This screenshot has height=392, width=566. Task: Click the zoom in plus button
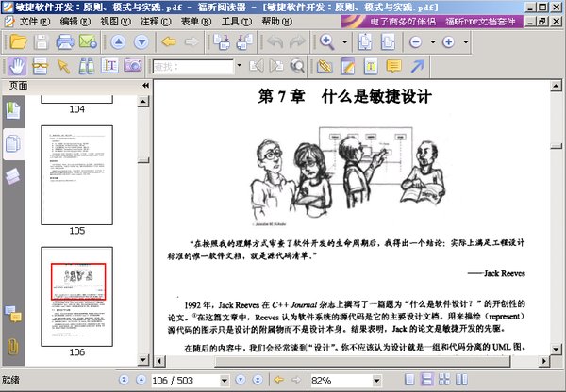click(x=448, y=42)
